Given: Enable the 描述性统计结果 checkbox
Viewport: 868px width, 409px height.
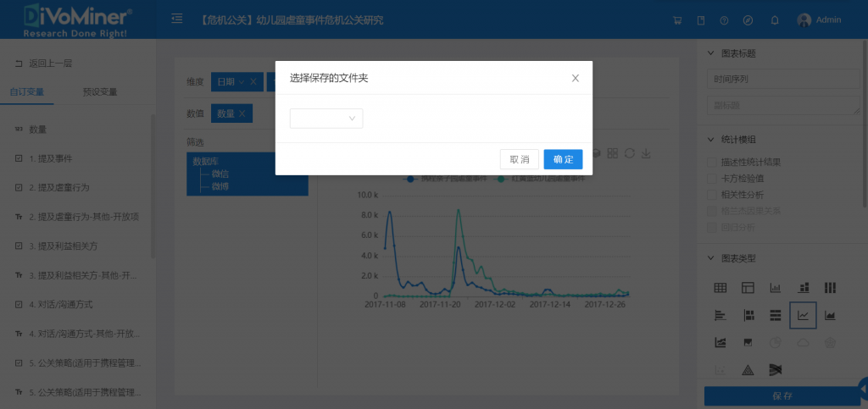Looking at the screenshot, I should (x=712, y=162).
